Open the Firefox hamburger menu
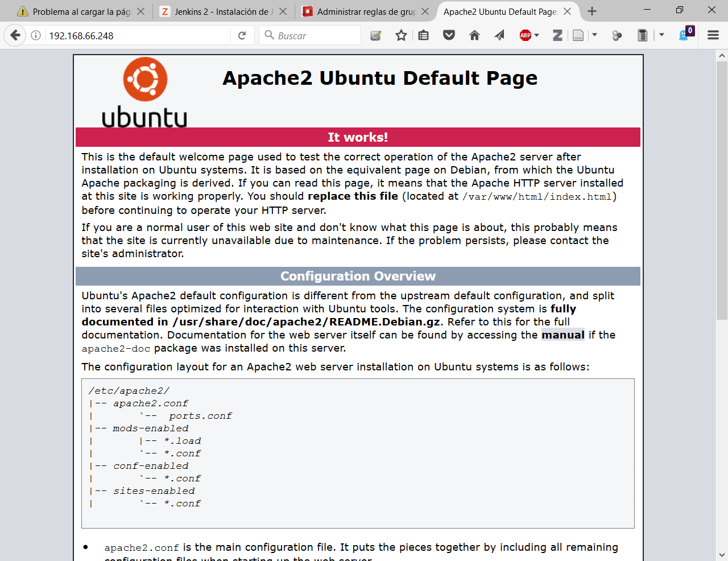Viewport: 728px width, 561px height. click(713, 35)
